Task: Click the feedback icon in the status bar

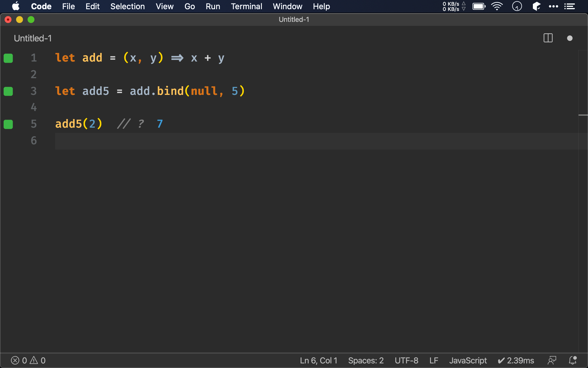Action: tap(552, 360)
